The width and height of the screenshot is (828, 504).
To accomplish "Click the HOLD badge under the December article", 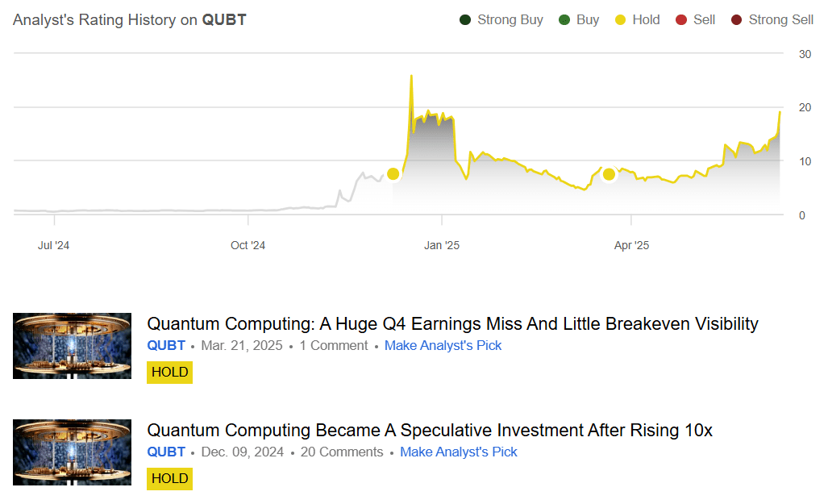I will coord(169,478).
